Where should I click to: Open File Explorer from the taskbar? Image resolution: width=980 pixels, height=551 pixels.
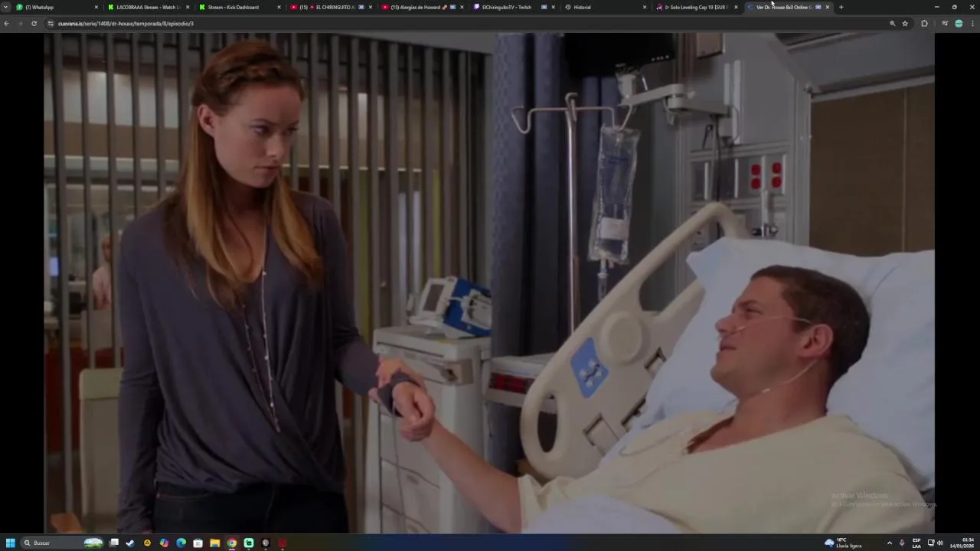tap(215, 543)
